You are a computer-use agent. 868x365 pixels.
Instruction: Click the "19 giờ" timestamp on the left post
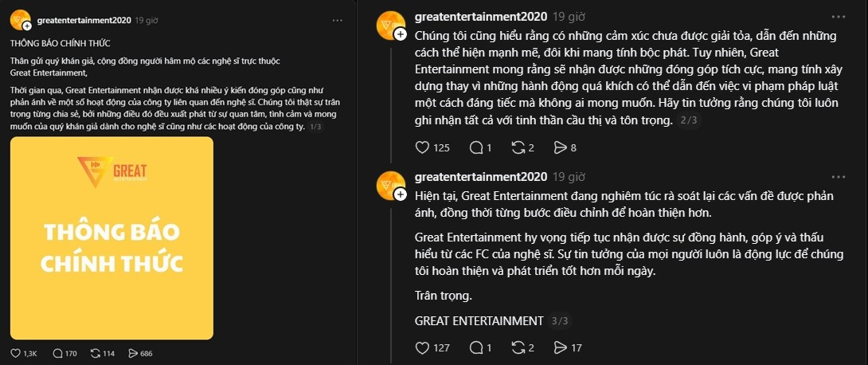tap(146, 19)
